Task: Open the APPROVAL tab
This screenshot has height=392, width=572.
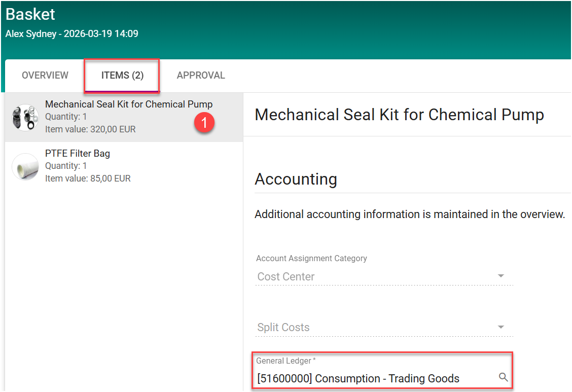Action: click(x=201, y=76)
